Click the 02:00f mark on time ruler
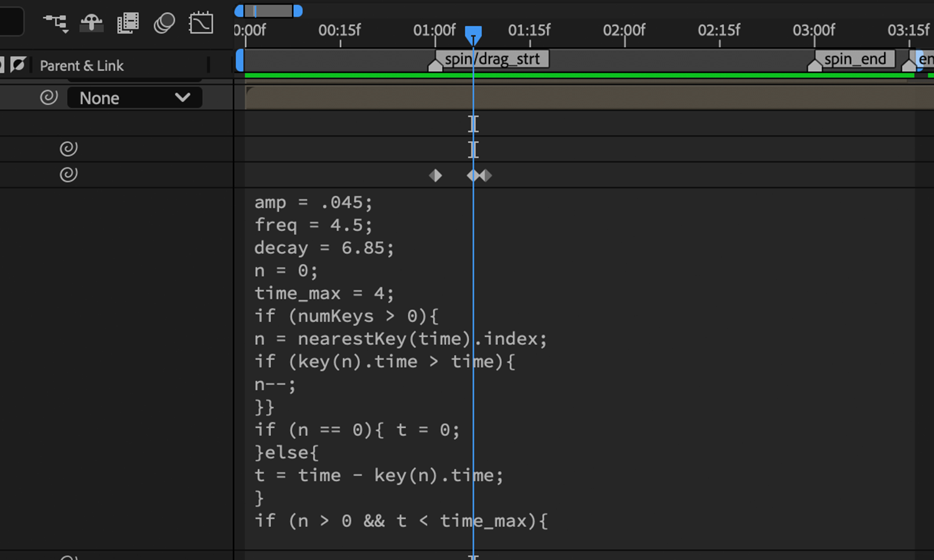 point(625,31)
